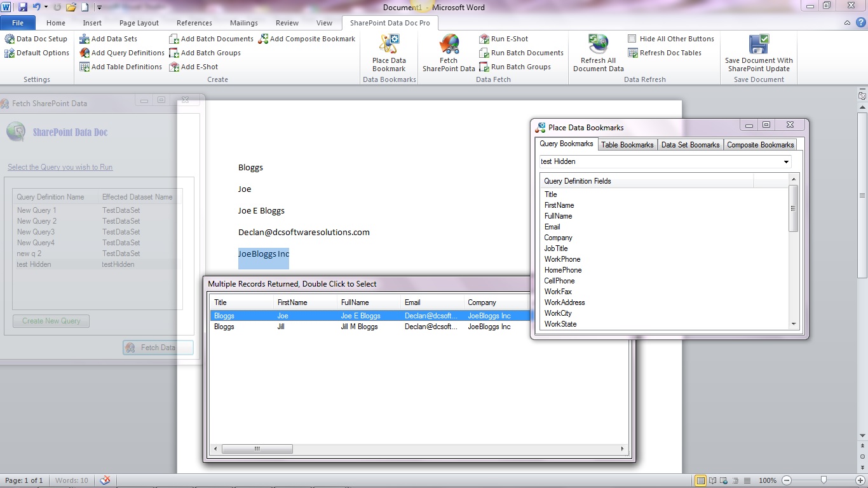Click the zoom out minus button
The width and height of the screenshot is (868, 488).
click(787, 480)
